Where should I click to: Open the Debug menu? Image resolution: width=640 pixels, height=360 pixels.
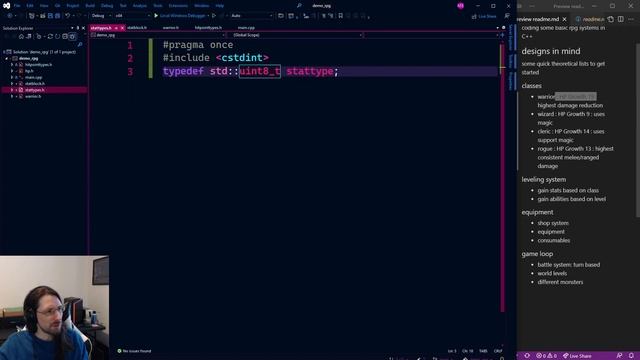pos(107,6)
